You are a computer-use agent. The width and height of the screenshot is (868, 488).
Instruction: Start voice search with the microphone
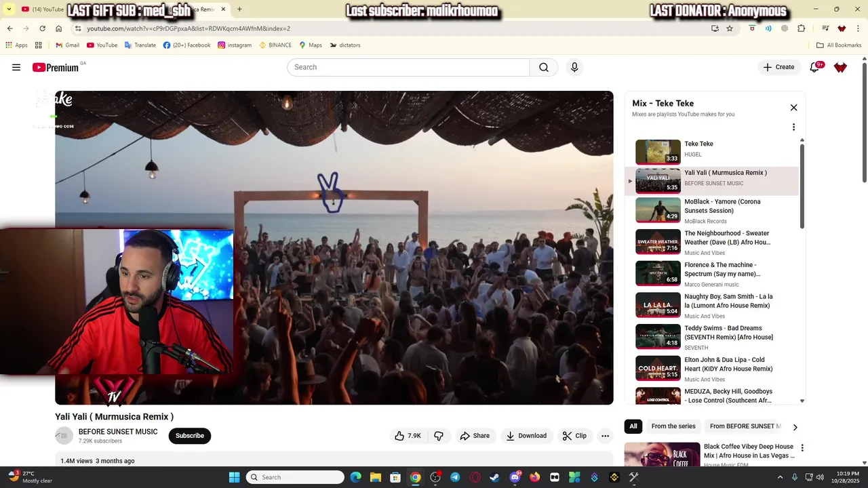coord(574,67)
